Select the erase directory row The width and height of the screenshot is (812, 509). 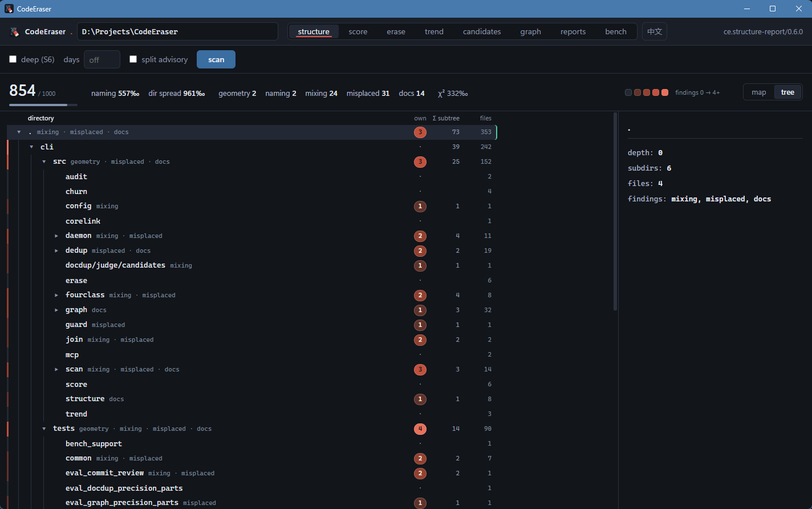pos(251,280)
